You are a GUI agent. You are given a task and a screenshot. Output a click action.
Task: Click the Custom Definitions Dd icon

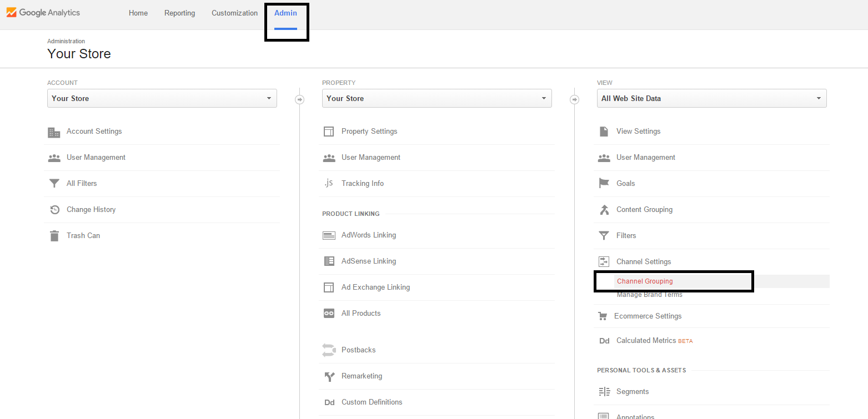click(329, 402)
